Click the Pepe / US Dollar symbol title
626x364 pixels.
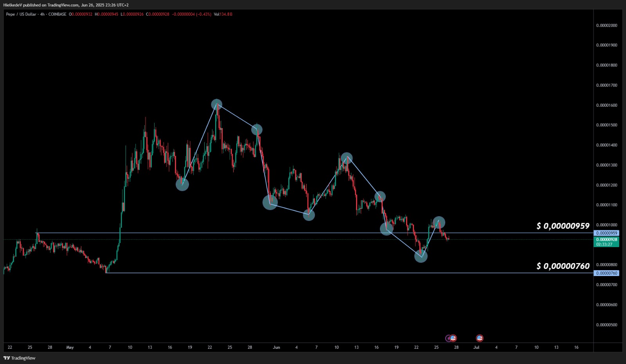pos(21,14)
